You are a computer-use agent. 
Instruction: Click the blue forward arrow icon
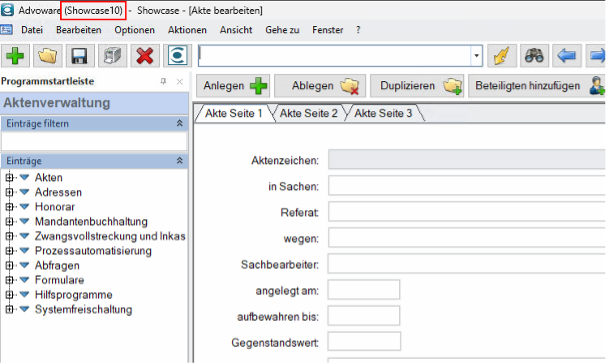coord(597,56)
